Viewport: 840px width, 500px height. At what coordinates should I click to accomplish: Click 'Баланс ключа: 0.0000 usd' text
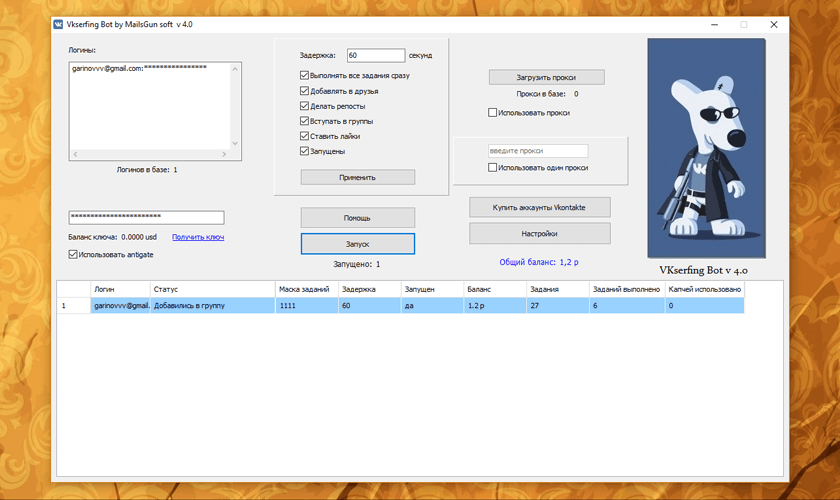[112, 237]
